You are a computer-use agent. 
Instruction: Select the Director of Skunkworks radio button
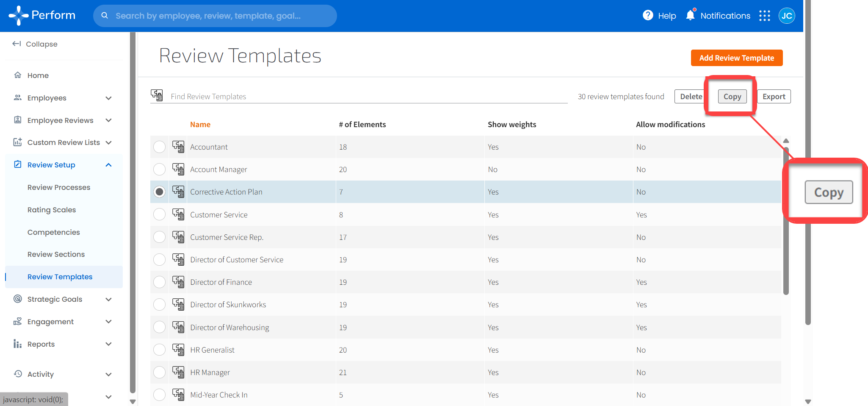pos(159,304)
